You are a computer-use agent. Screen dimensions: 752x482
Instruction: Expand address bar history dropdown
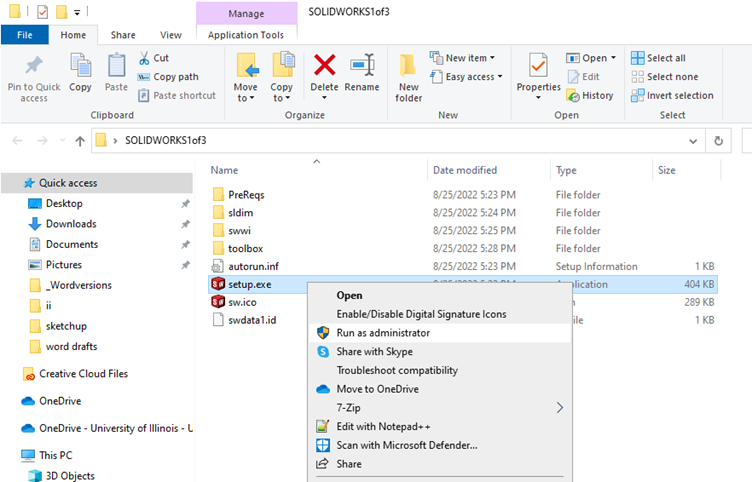point(693,141)
